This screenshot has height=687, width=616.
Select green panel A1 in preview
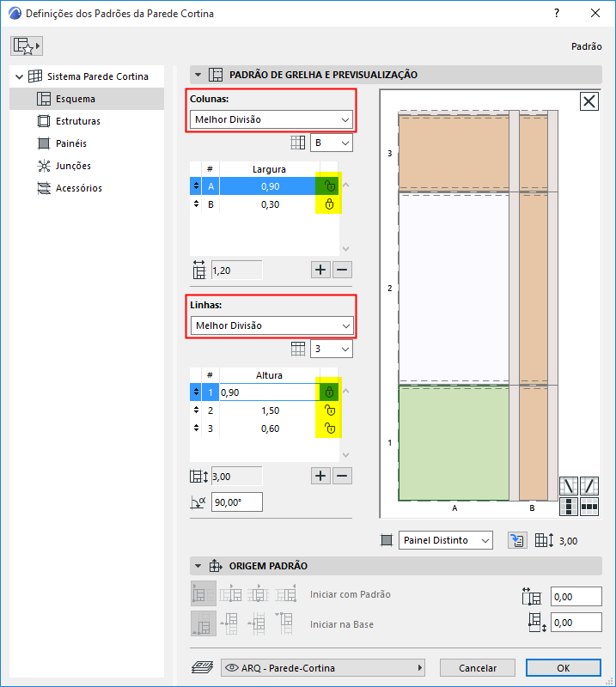tap(454, 443)
